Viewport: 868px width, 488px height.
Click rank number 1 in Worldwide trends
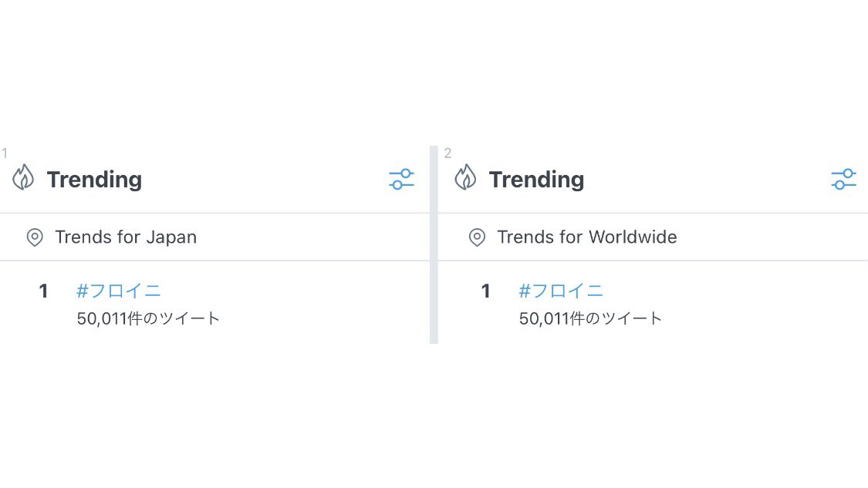pos(485,291)
